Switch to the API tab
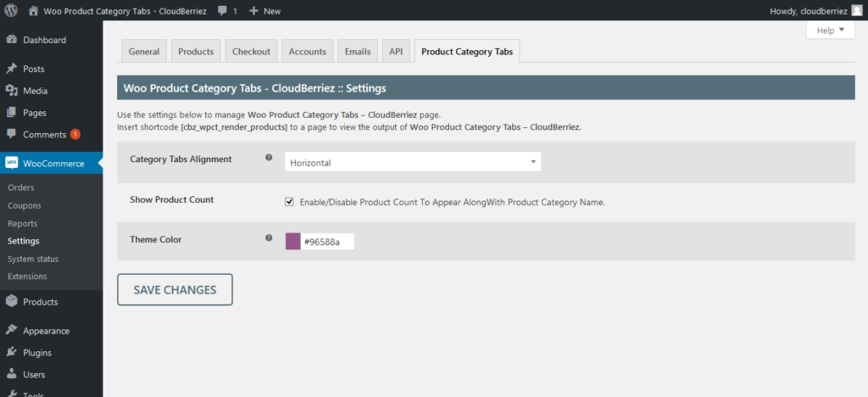Image resolution: width=868 pixels, height=397 pixels. pyautogui.click(x=396, y=52)
